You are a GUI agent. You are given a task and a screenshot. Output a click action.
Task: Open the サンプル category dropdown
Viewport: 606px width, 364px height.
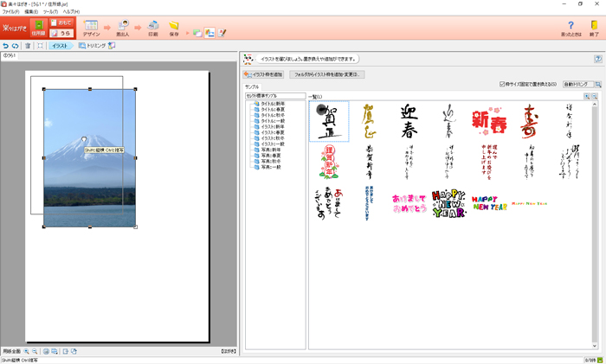coord(275,96)
